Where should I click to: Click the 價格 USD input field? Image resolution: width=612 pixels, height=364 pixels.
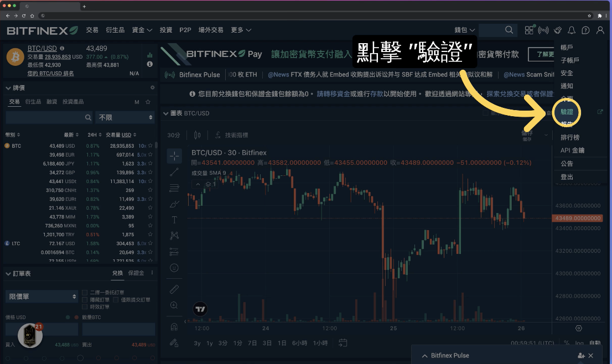(x=42, y=329)
